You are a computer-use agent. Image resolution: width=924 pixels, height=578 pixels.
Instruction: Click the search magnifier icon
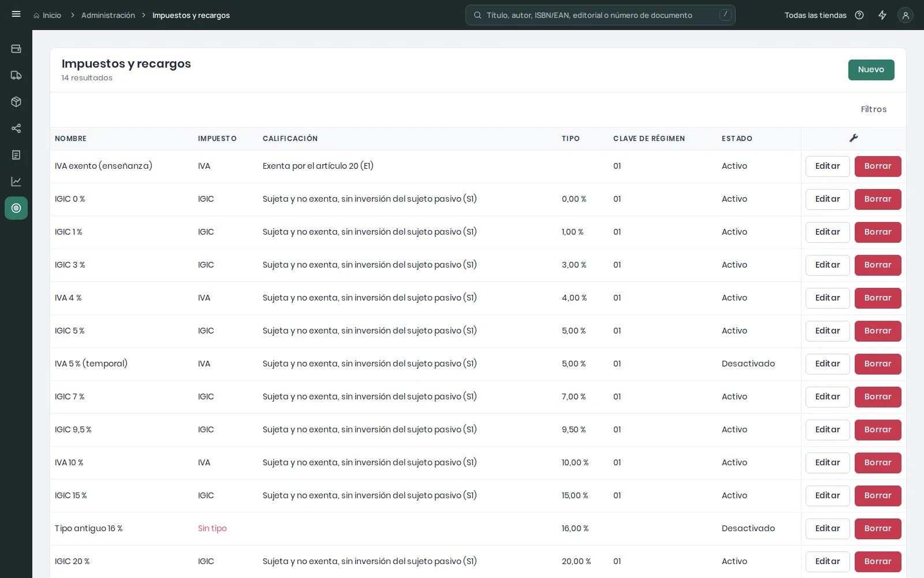[x=478, y=15]
